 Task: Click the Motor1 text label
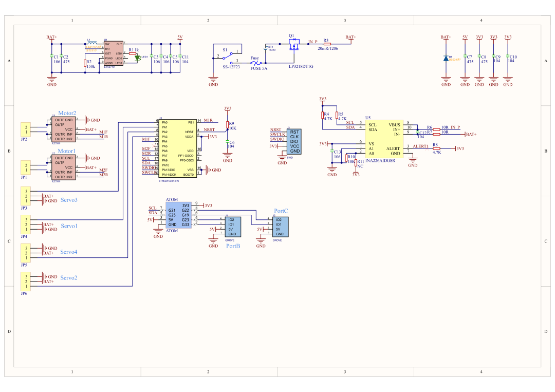[66, 151]
